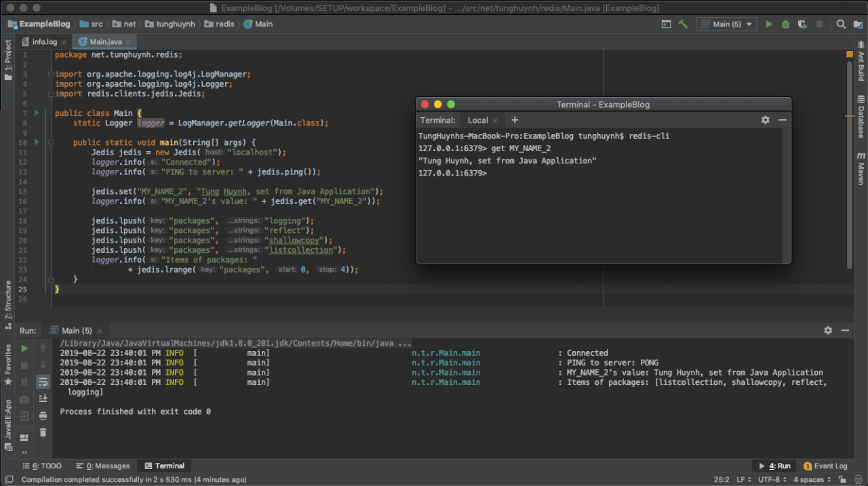The image size is (868, 486).
Task: Collapse the main method fold marker
Action: pos(50,143)
